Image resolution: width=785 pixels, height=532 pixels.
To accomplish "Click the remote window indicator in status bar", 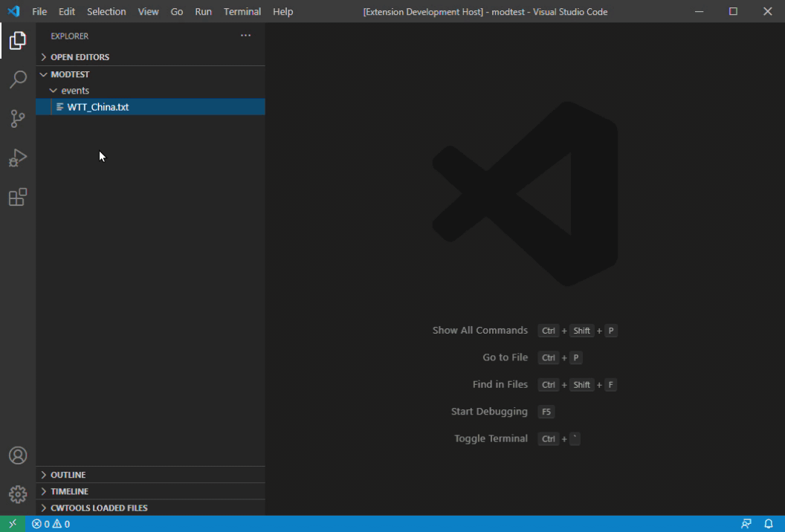I will click(x=13, y=524).
